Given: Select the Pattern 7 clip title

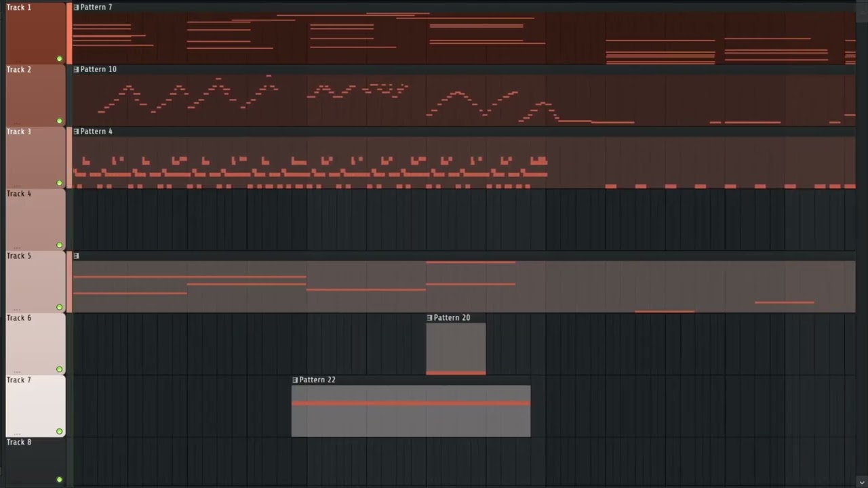Looking at the screenshot, I should point(96,7).
